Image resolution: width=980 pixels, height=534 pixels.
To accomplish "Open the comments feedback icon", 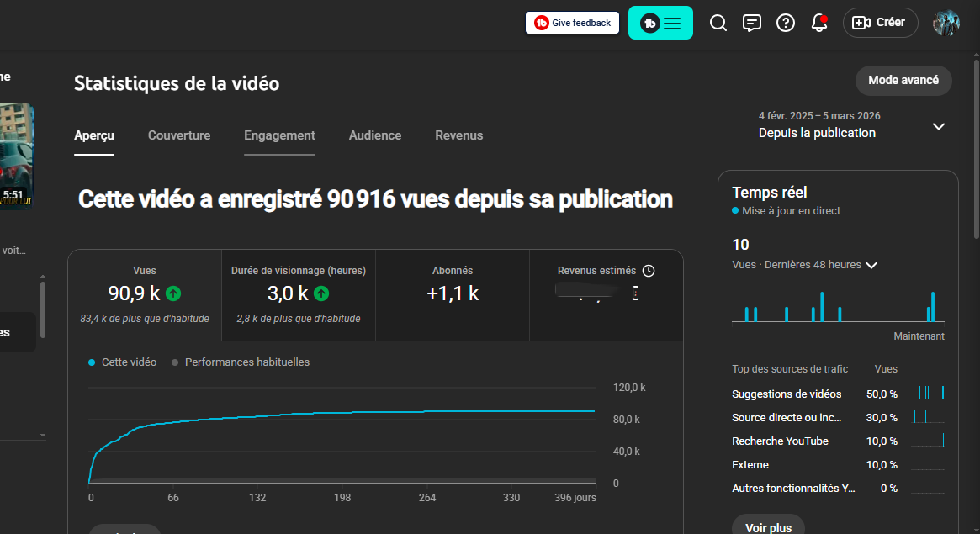I will (752, 24).
